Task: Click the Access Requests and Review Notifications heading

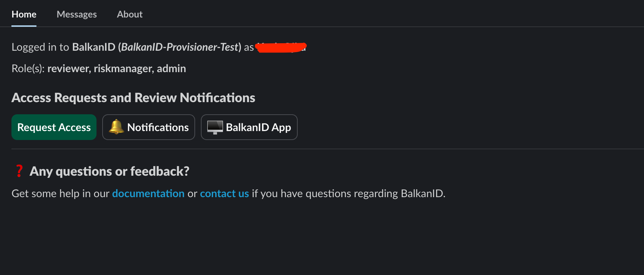Action: point(133,98)
